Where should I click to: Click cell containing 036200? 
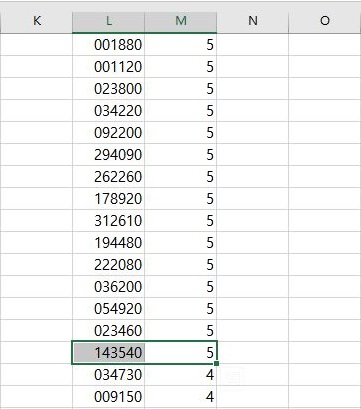coord(108,287)
